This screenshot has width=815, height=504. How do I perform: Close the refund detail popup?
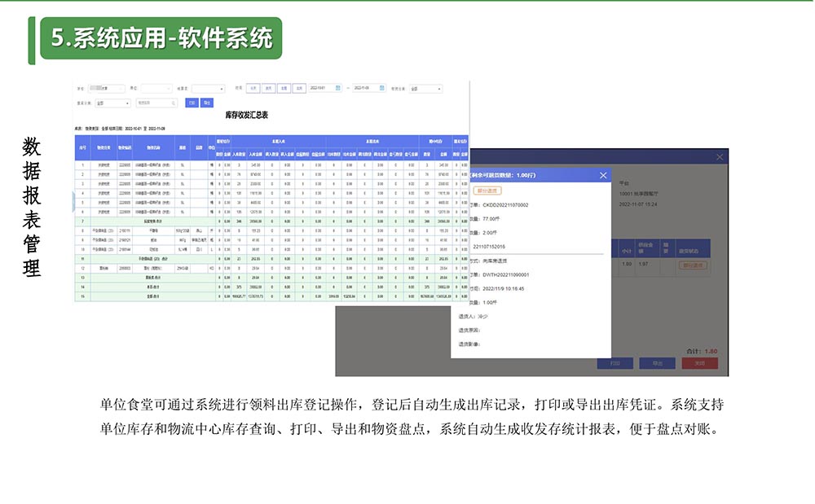coord(603,175)
